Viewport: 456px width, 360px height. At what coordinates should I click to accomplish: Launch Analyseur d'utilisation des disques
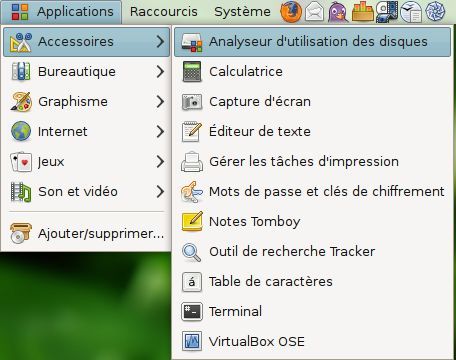(x=312, y=42)
